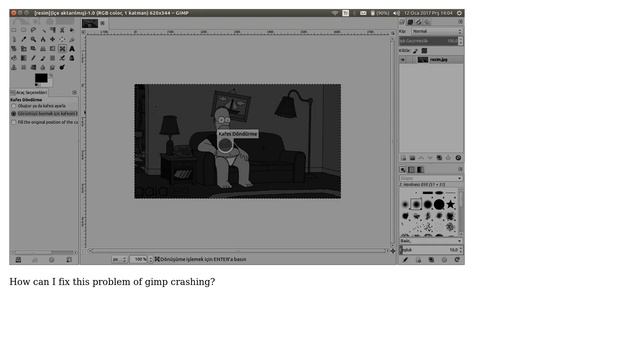640x360 pixels.
Task: Select the Pencil tool
Action: [x=33, y=58]
